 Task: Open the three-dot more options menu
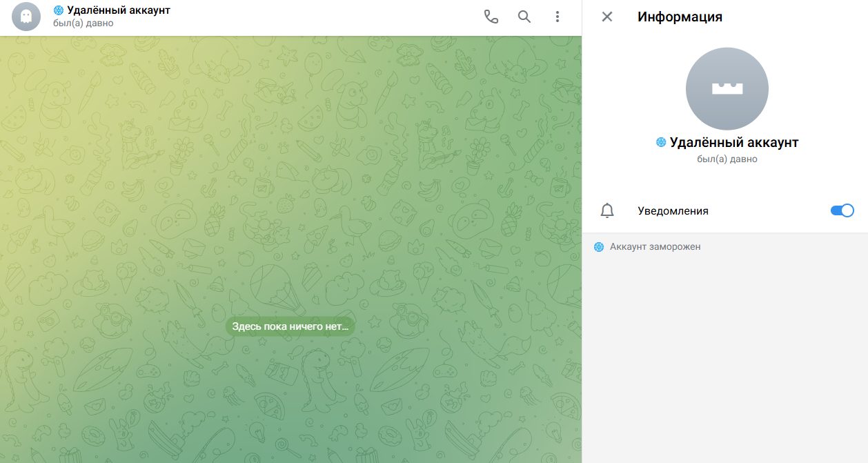pyautogui.click(x=558, y=17)
